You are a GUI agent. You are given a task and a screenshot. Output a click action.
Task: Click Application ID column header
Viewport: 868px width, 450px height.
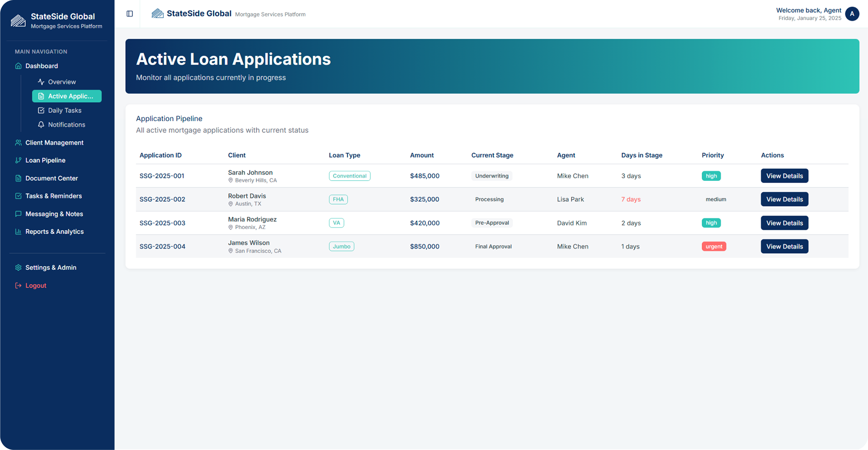(x=160, y=155)
